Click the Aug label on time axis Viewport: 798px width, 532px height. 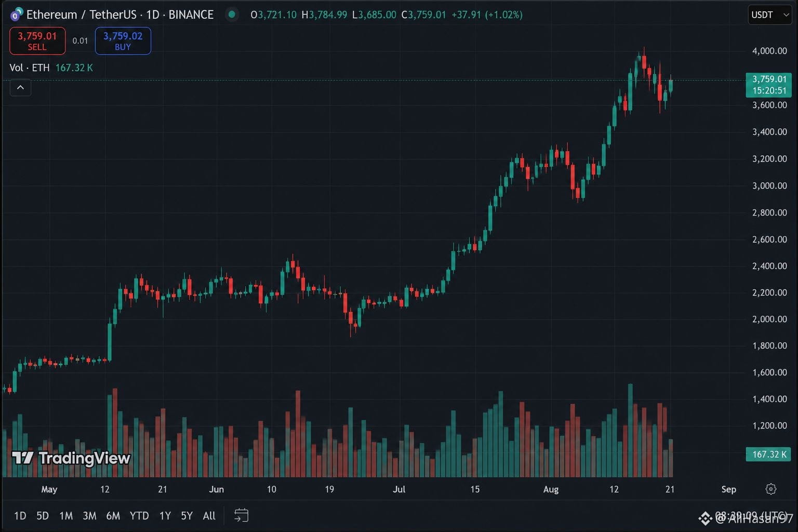click(551, 489)
